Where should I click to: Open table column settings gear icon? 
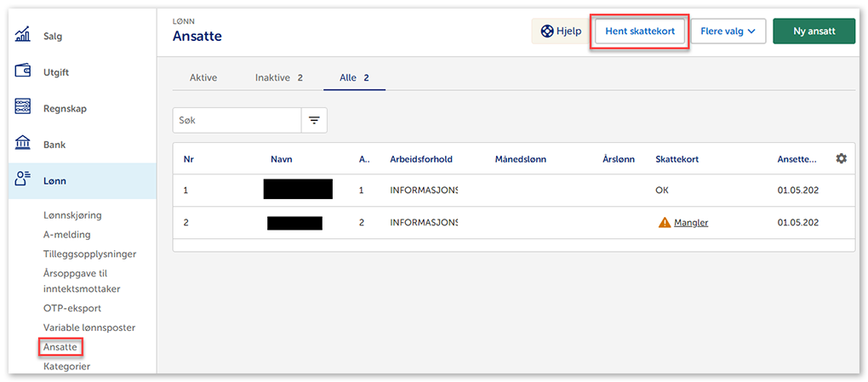pyautogui.click(x=841, y=158)
